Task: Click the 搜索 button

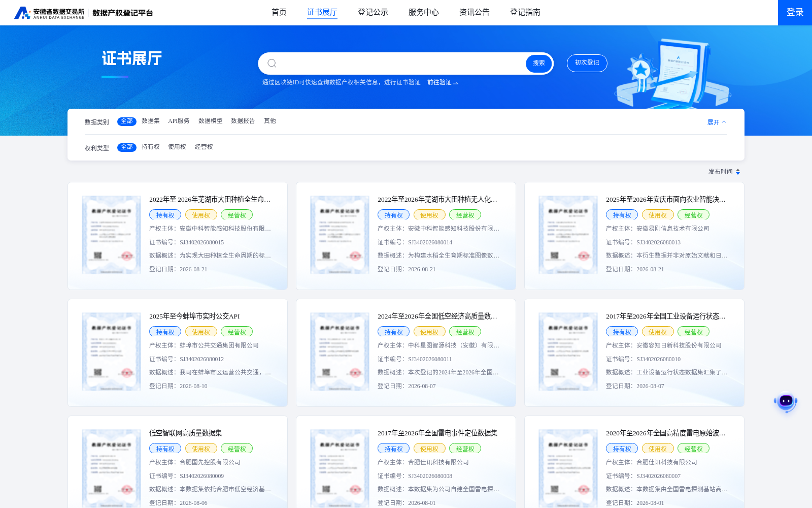Action: (539, 63)
